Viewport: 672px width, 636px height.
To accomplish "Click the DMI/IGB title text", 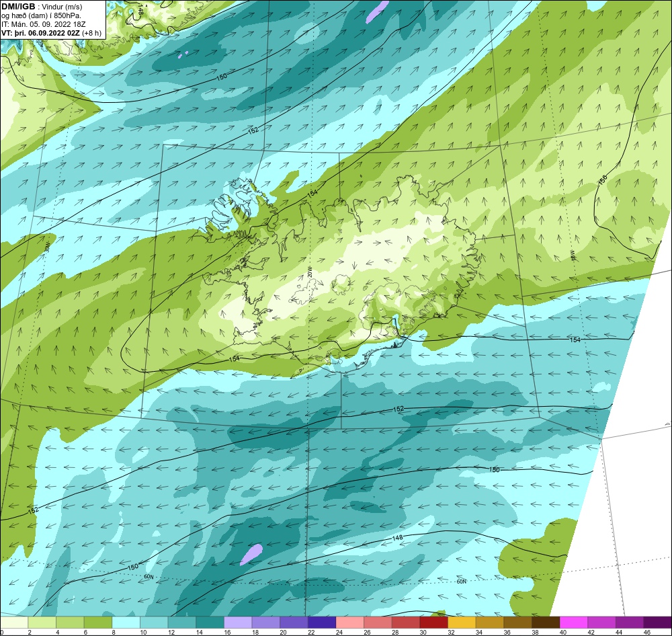I will (18, 7).
